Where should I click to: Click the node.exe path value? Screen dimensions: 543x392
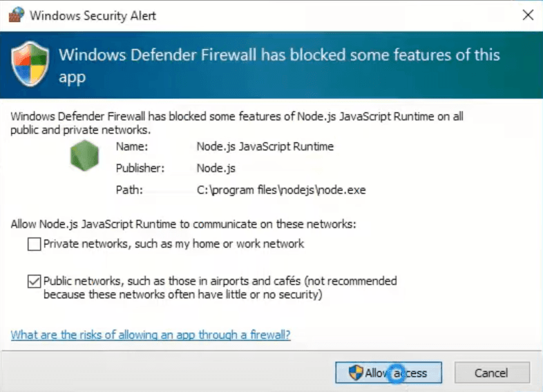point(281,189)
